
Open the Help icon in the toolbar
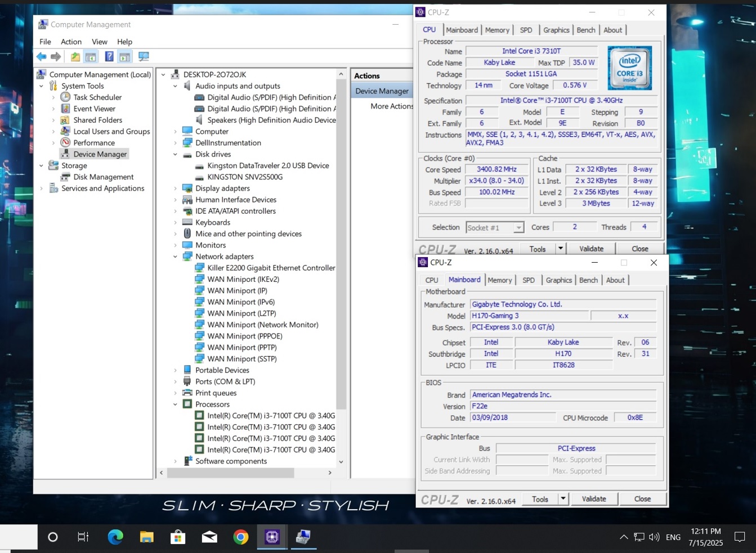tap(109, 56)
